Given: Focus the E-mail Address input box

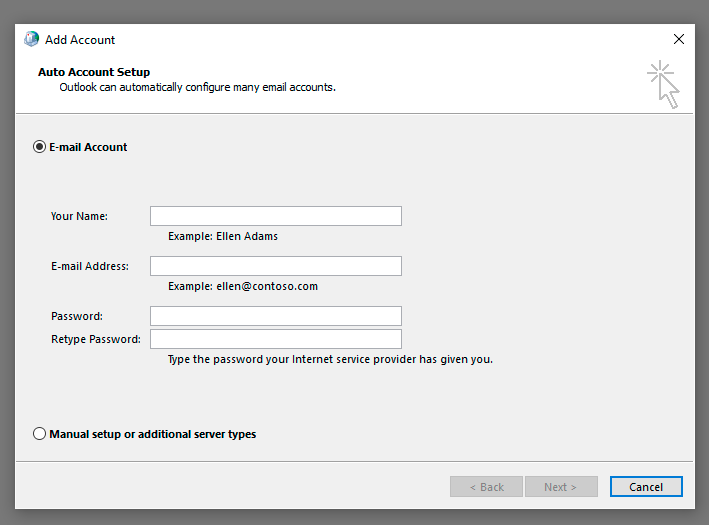Looking at the screenshot, I should point(275,266).
